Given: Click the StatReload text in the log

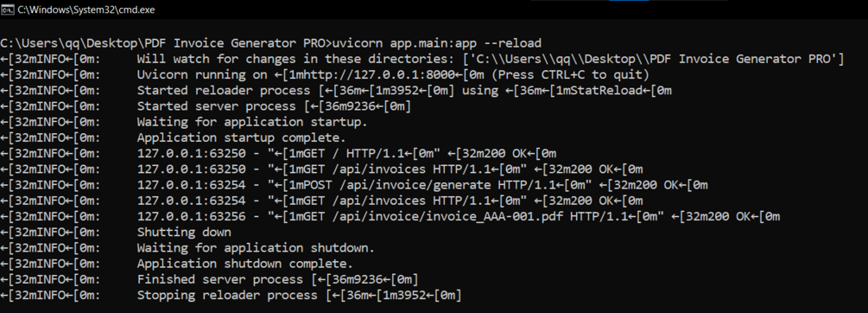Looking at the screenshot, I should pos(605,90).
